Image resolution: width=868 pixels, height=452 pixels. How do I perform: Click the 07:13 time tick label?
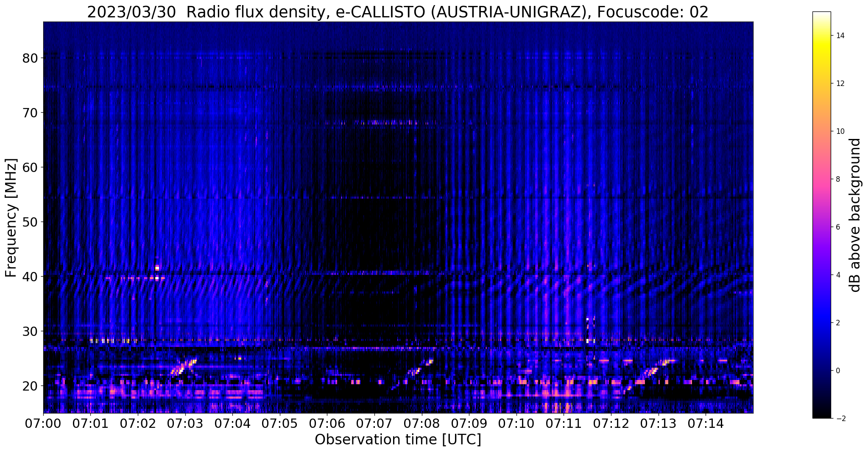[x=658, y=423]
